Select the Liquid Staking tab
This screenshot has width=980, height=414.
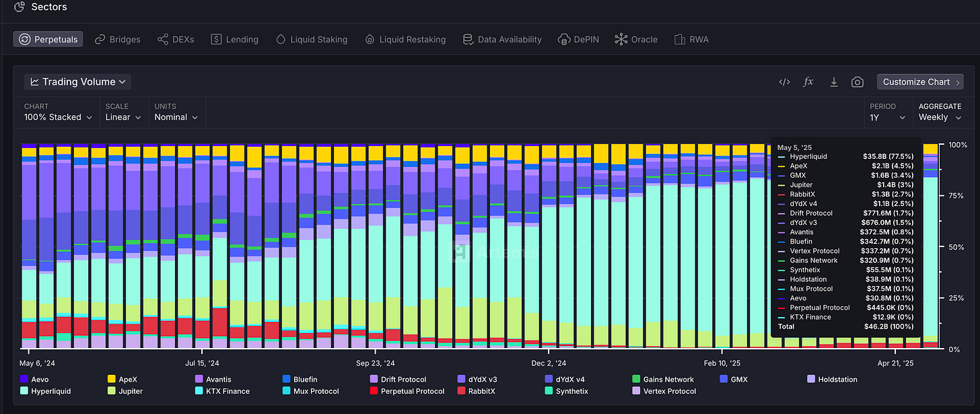coord(311,39)
